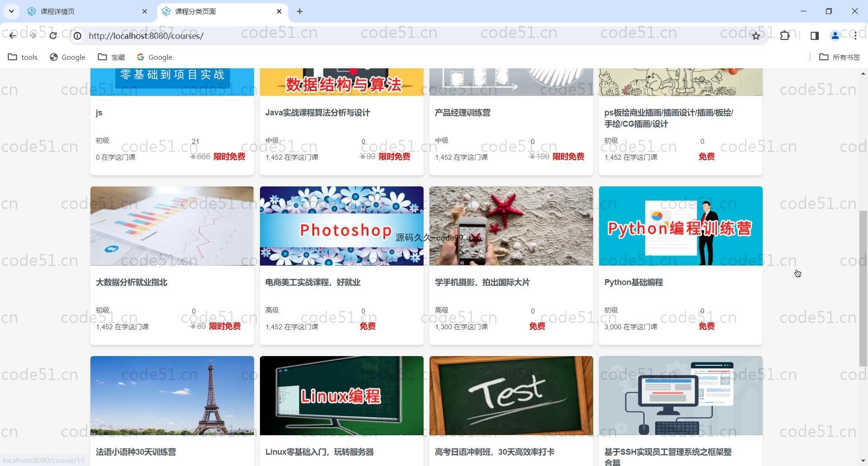Screen dimensions: 868x466
Task: Open the Linux编程 thumbnail
Action: pyautogui.click(x=342, y=395)
